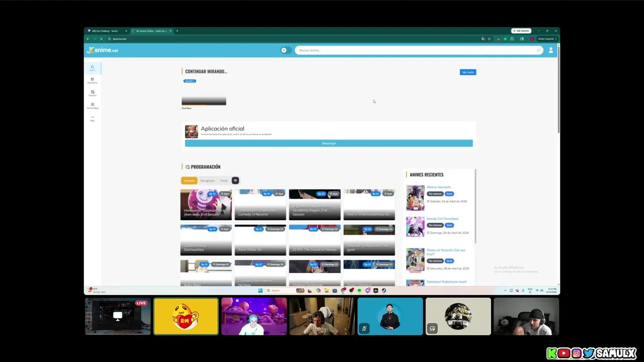Click the Akane-banashi poster thumbnail
Viewport: 644px width, 362px height.
[x=415, y=197]
